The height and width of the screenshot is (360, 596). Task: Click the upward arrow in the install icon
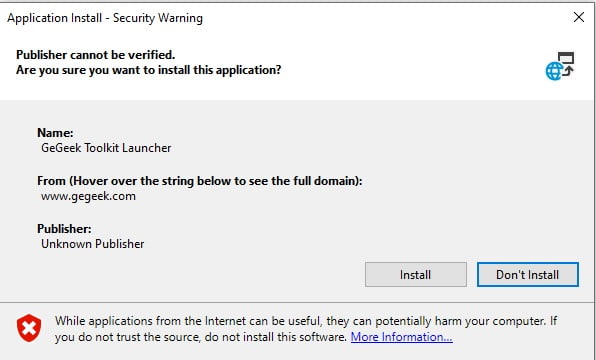coord(569,71)
